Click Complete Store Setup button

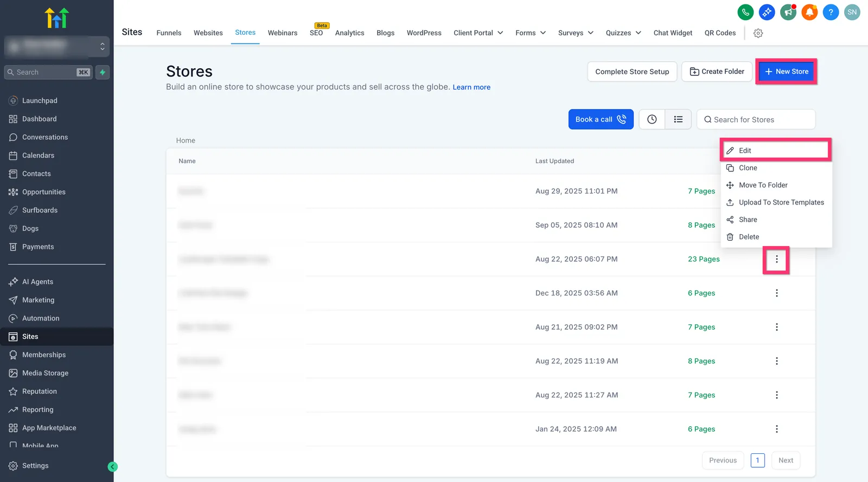632,72
